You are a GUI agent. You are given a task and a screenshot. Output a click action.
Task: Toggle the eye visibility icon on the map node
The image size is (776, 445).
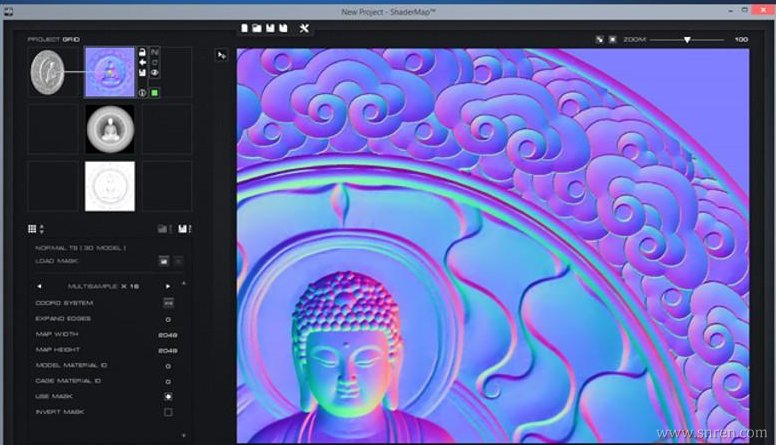click(x=155, y=72)
